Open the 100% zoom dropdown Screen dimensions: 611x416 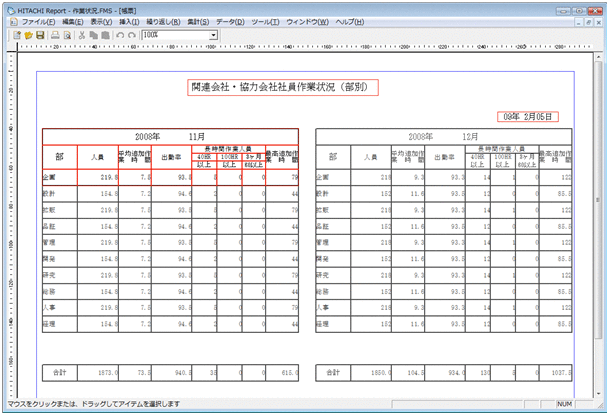213,35
